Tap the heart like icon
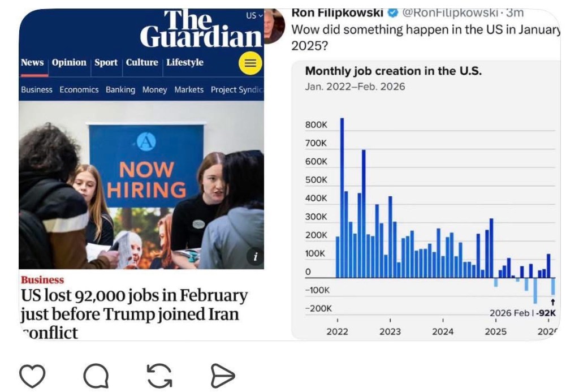 (x=32, y=376)
